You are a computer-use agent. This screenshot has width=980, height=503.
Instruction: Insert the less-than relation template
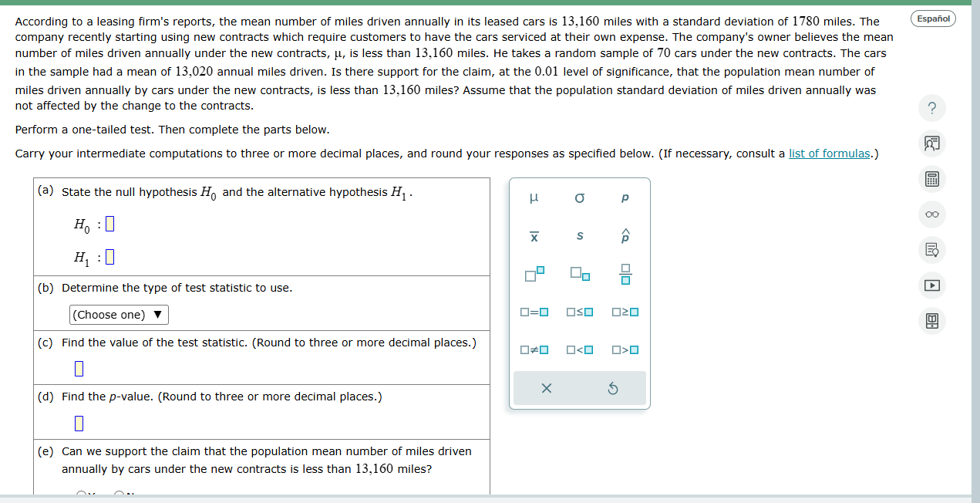tap(579, 350)
